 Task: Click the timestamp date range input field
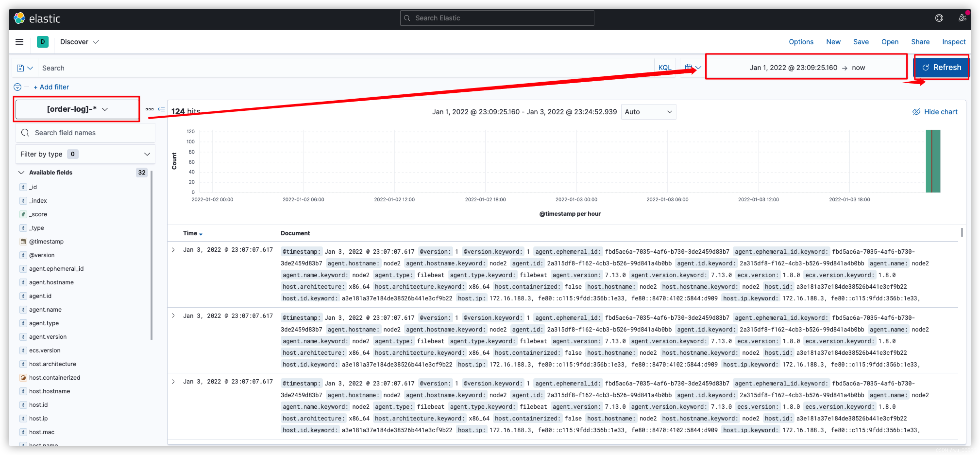click(806, 68)
